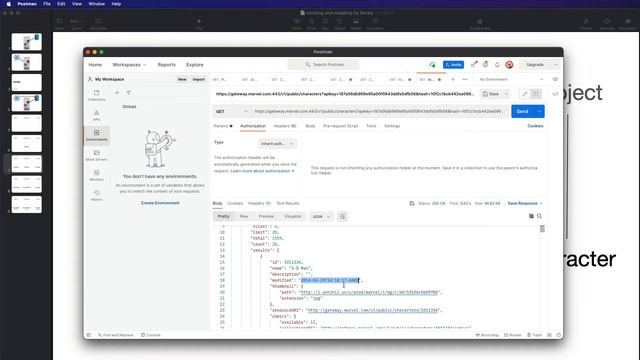Open APIs in the Postman sidebar
Image resolution: width=640 pixels, height=360 pixels.
(97, 115)
